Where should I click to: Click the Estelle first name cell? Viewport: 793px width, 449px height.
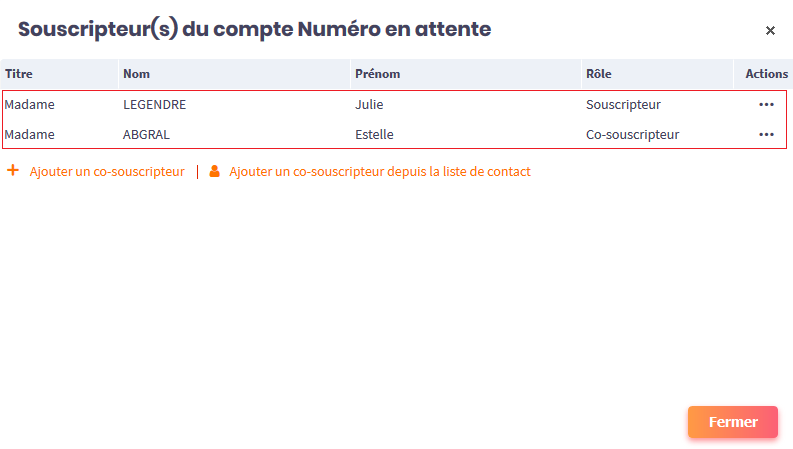click(x=374, y=134)
